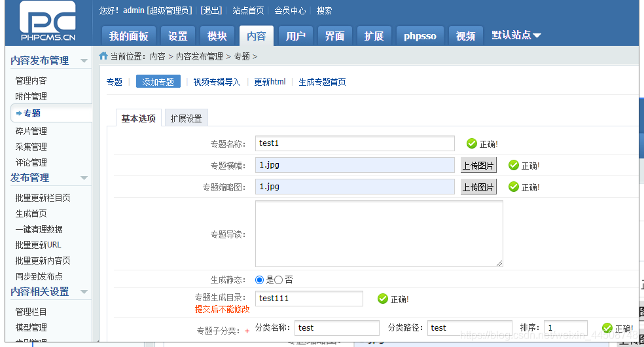Select 否 for 生成静态
644x347 pixels.
tap(278, 280)
